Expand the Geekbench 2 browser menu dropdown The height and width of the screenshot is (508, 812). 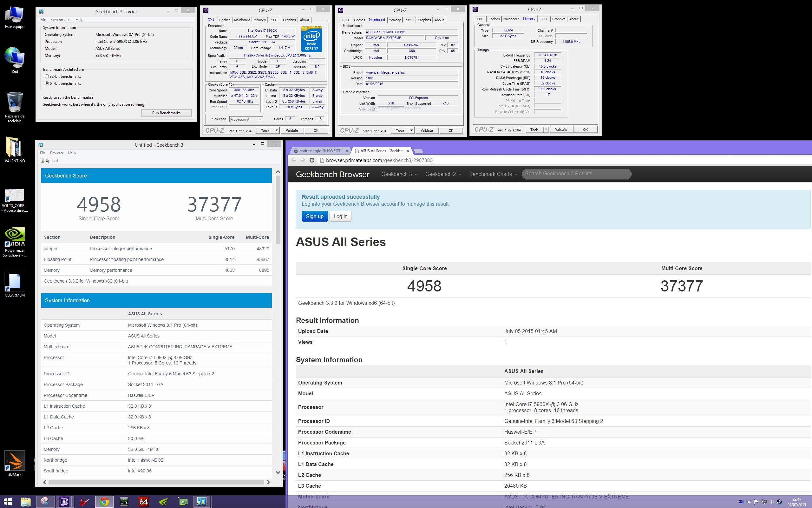(x=443, y=174)
